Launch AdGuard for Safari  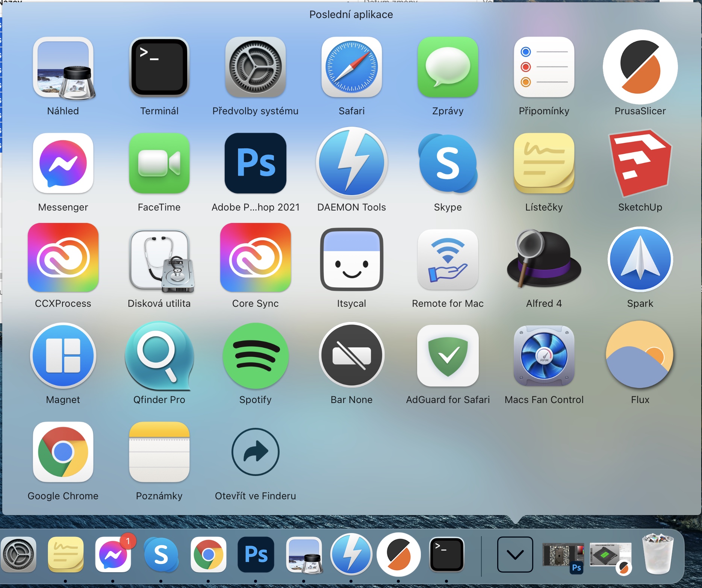[x=448, y=356]
